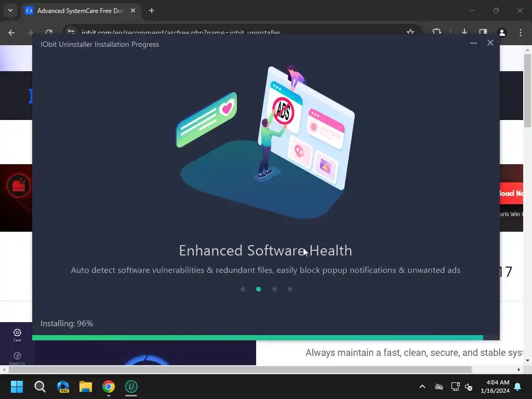View site information icon in address bar
Viewport: 532px width, 399px height.
click(71, 32)
